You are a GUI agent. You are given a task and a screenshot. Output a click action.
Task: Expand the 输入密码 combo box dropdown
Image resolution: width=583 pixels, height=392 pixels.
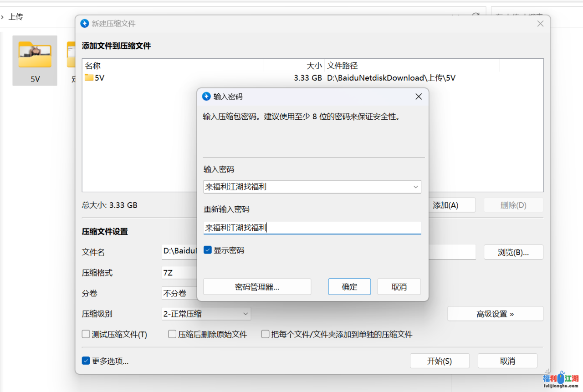pos(415,187)
